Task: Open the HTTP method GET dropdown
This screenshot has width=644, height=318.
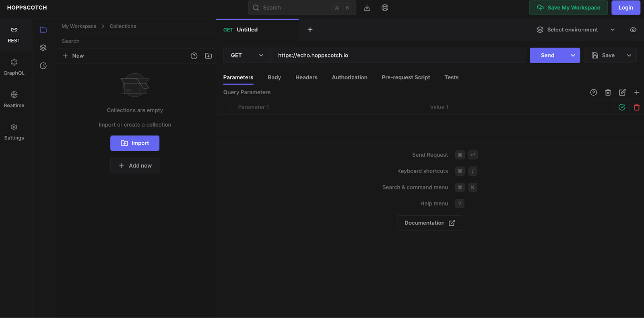Action: 247,55
